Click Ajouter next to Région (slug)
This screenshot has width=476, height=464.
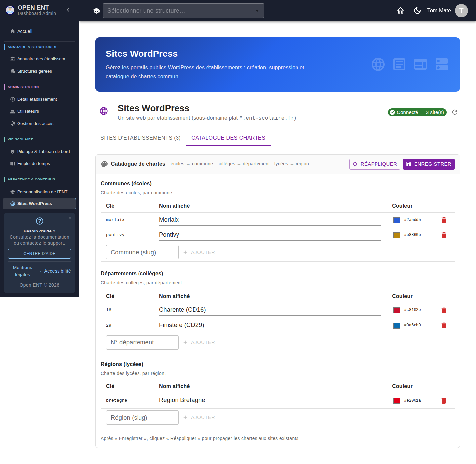(199, 417)
